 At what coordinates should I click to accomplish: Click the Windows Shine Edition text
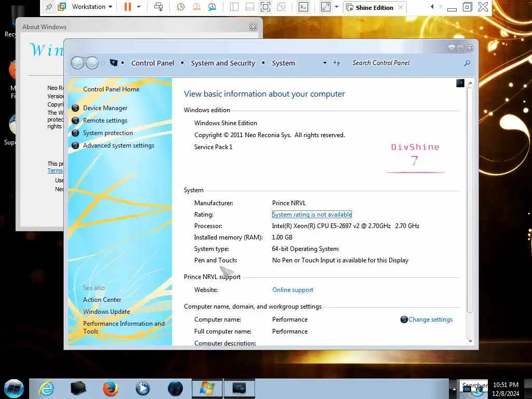click(x=225, y=123)
